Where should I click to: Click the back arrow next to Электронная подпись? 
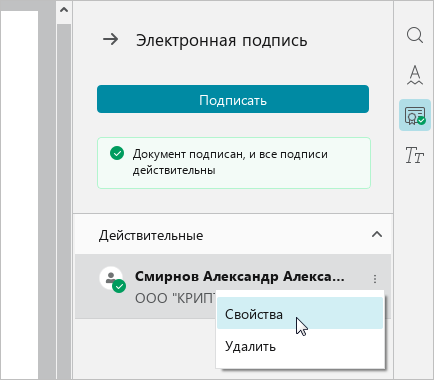110,39
